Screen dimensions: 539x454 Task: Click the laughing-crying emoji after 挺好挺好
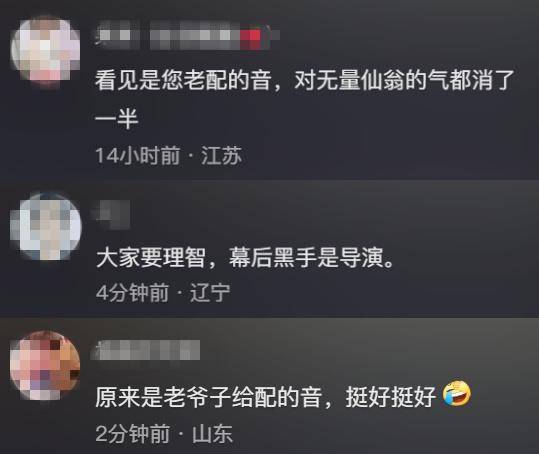(456, 394)
